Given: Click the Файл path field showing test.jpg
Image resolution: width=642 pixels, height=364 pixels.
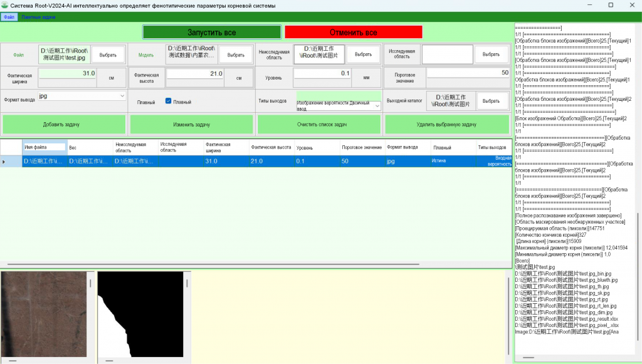Looking at the screenshot, I should (65, 55).
